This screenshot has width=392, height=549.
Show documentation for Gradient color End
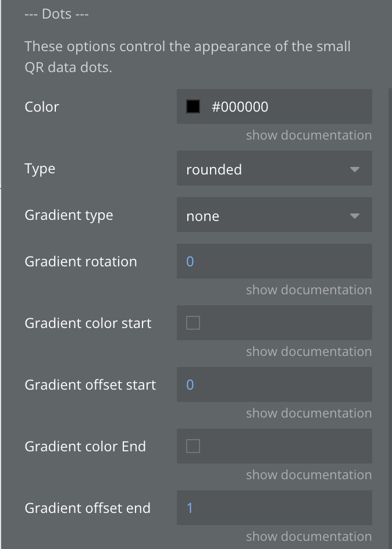click(308, 475)
